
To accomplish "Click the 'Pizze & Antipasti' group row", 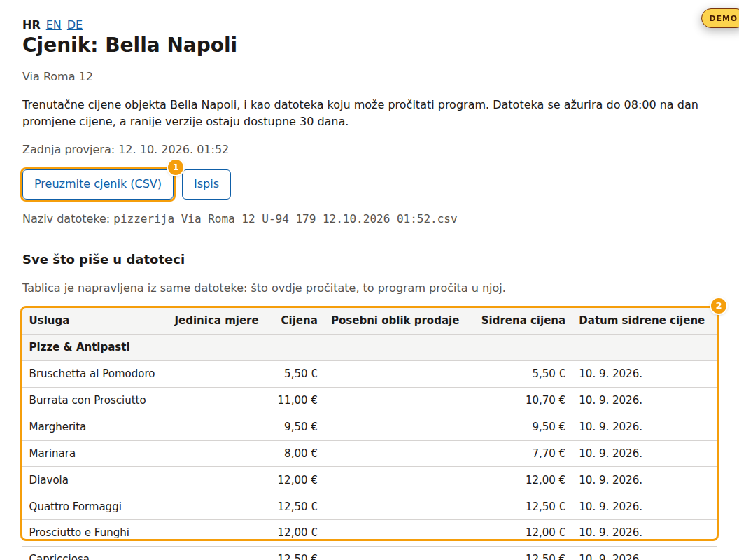I will tap(369, 347).
